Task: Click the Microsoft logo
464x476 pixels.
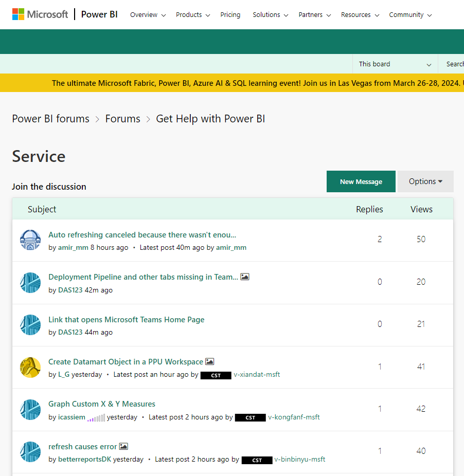Action: [40, 14]
